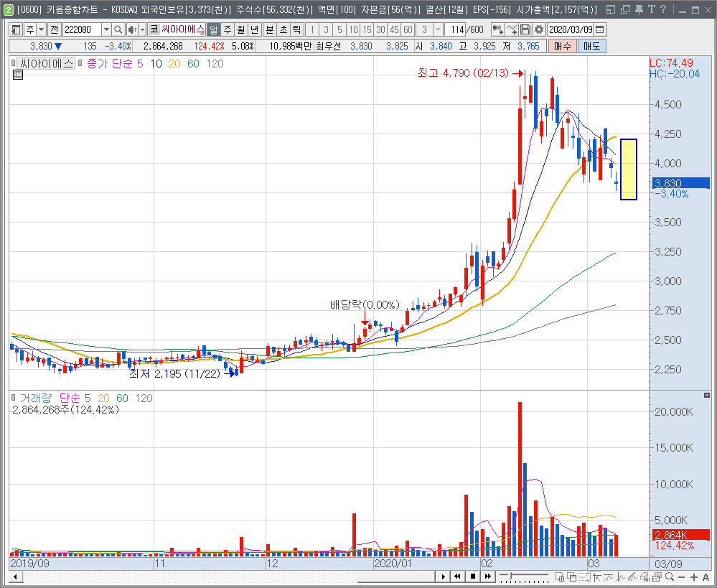Image resolution: width=717 pixels, height=588 pixels.
Task: Adjust the replay speed slider
Action: click(x=523, y=576)
